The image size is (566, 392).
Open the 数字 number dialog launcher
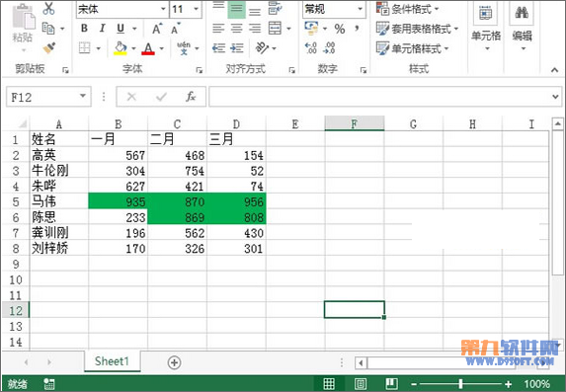point(364,70)
